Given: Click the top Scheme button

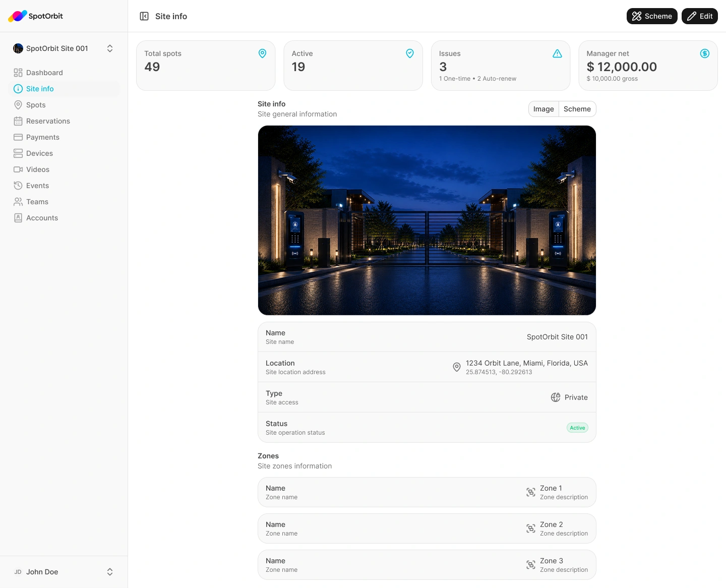Looking at the screenshot, I should (652, 16).
